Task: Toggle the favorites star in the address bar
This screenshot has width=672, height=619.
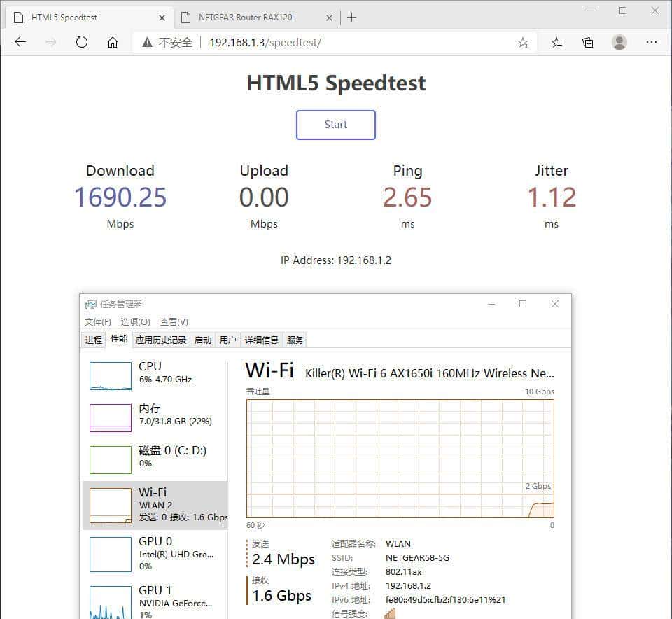Action: point(522,42)
